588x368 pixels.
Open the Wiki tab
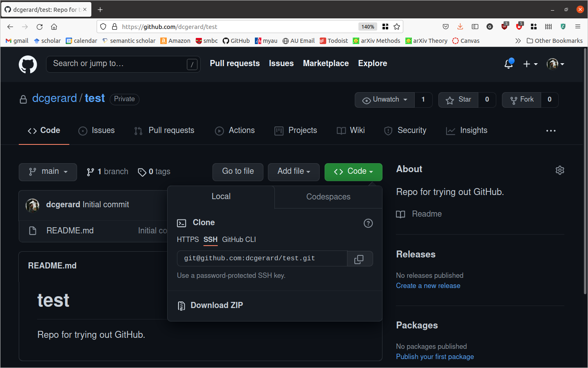tap(351, 131)
